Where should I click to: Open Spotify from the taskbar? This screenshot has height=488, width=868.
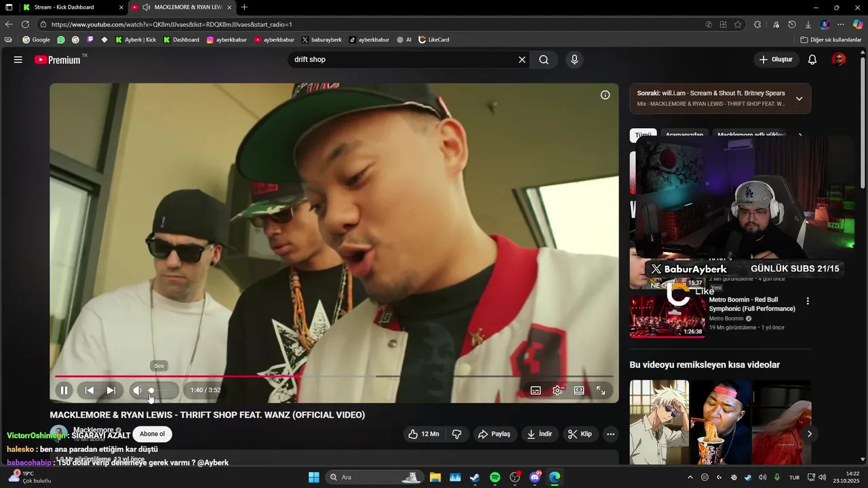495,477
